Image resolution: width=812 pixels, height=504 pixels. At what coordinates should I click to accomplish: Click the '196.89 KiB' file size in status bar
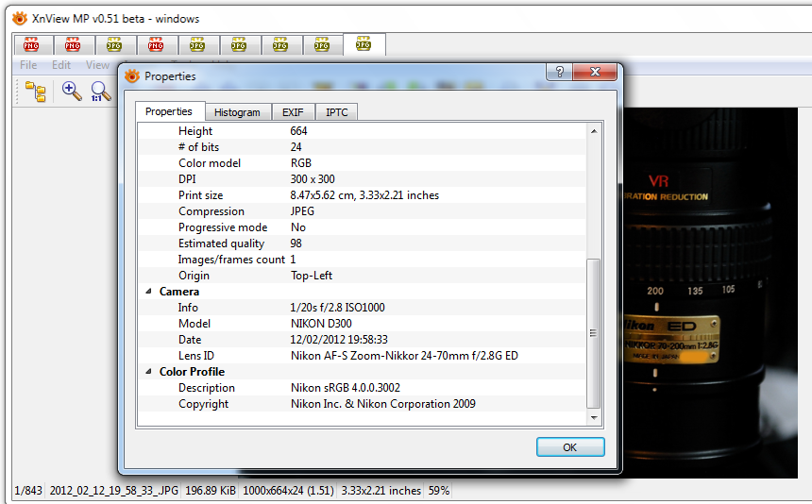point(211,491)
